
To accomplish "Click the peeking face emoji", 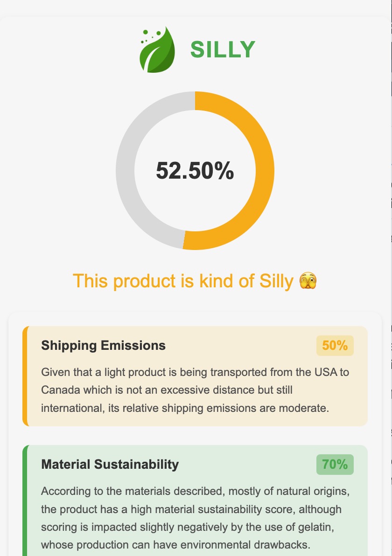I will pos(308,281).
